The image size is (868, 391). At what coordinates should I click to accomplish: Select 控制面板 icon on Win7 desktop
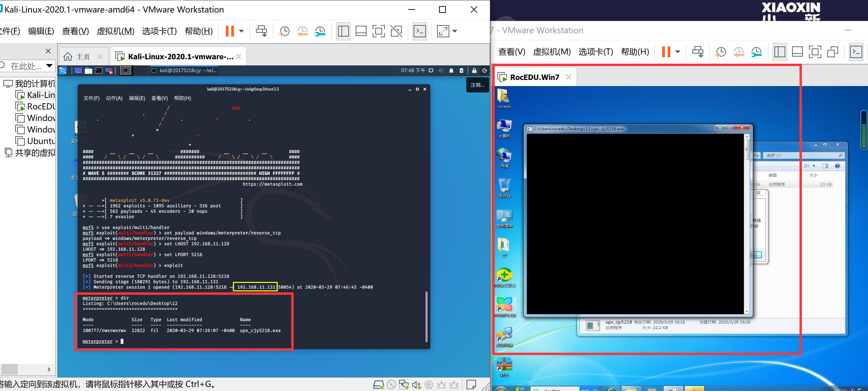click(504, 218)
